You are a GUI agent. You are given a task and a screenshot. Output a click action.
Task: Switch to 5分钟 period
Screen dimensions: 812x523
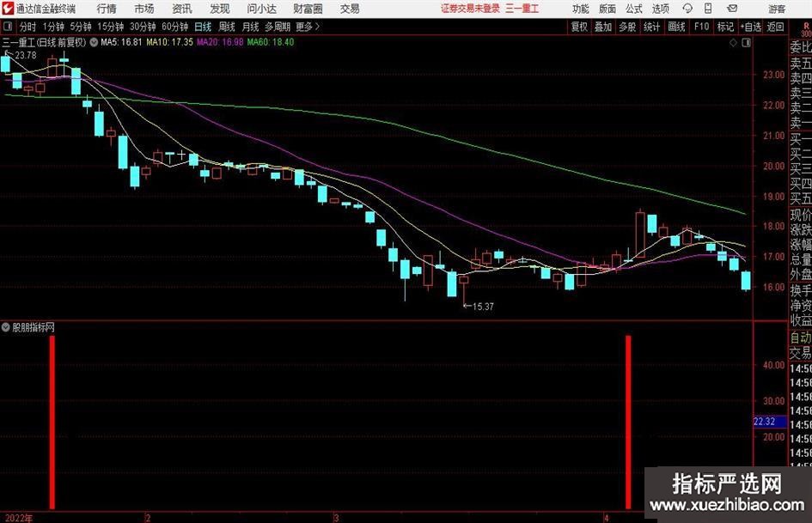click(x=81, y=27)
